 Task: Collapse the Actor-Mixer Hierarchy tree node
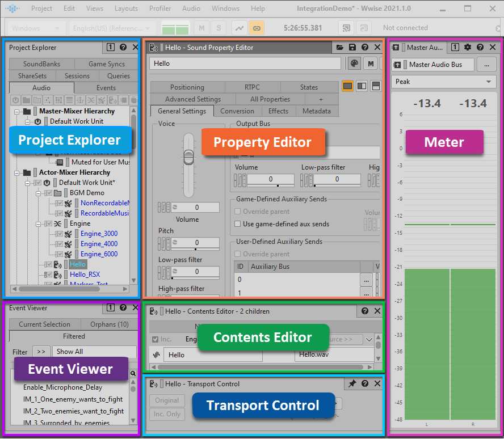tap(17, 172)
